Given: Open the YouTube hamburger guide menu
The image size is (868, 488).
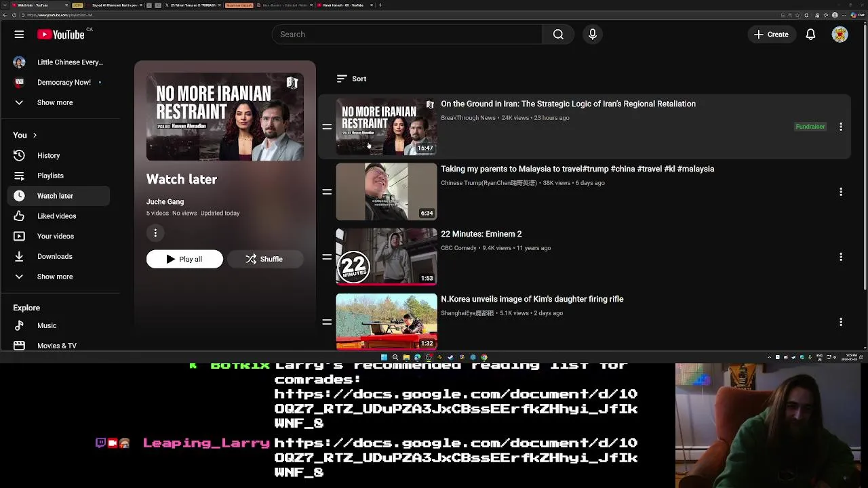Looking at the screenshot, I should pyautogui.click(x=19, y=35).
